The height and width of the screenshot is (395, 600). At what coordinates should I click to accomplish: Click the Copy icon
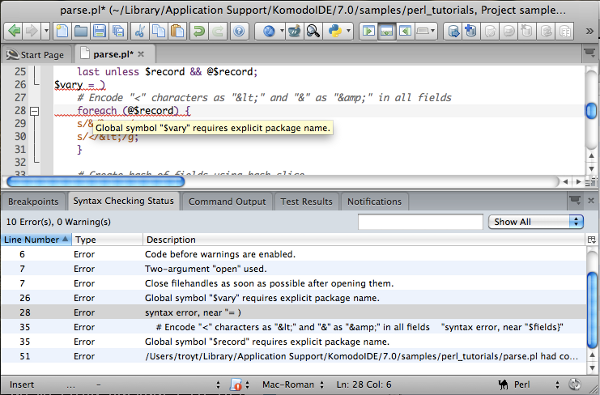pyautogui.click(x=158, y=31)
